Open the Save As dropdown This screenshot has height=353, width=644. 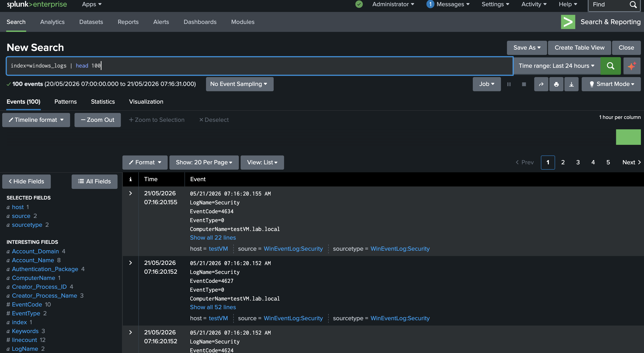pos(527,48)
